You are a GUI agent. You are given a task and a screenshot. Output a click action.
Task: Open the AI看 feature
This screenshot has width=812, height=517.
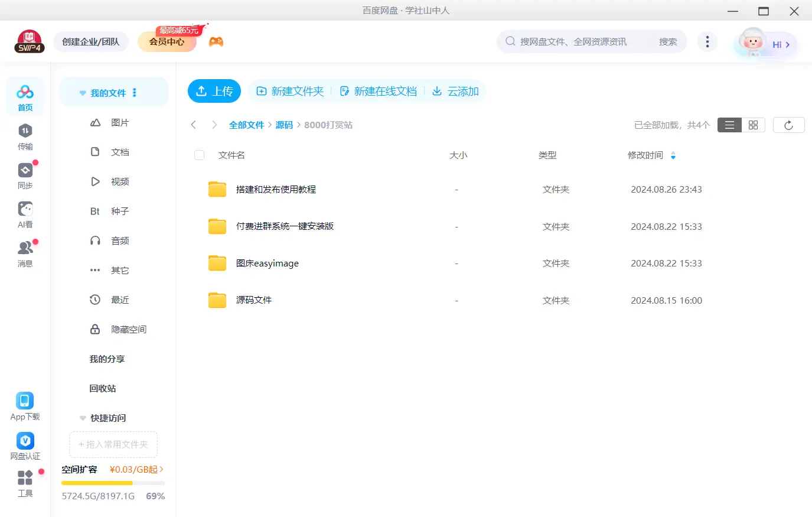pyautogui.click(x=25, y=214)
